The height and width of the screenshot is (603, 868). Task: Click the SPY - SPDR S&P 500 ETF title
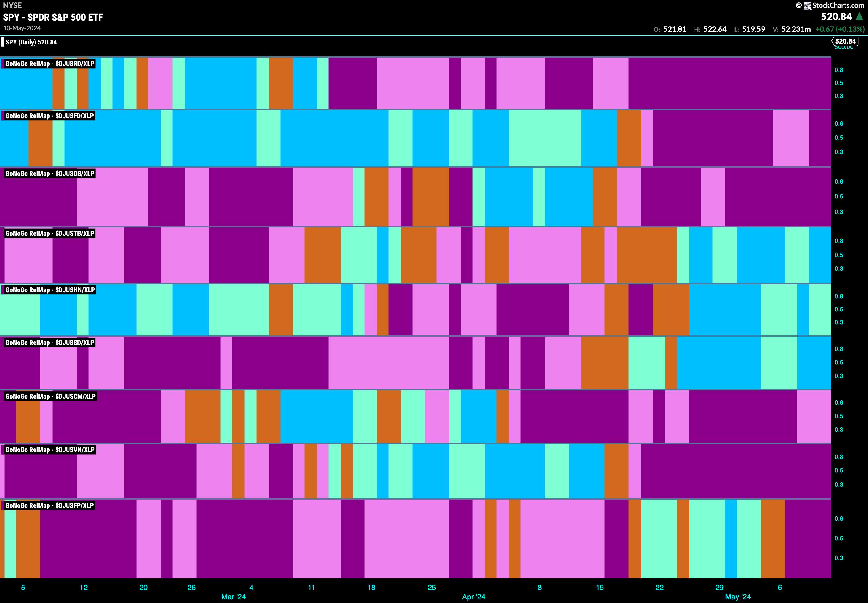[53, 17]
